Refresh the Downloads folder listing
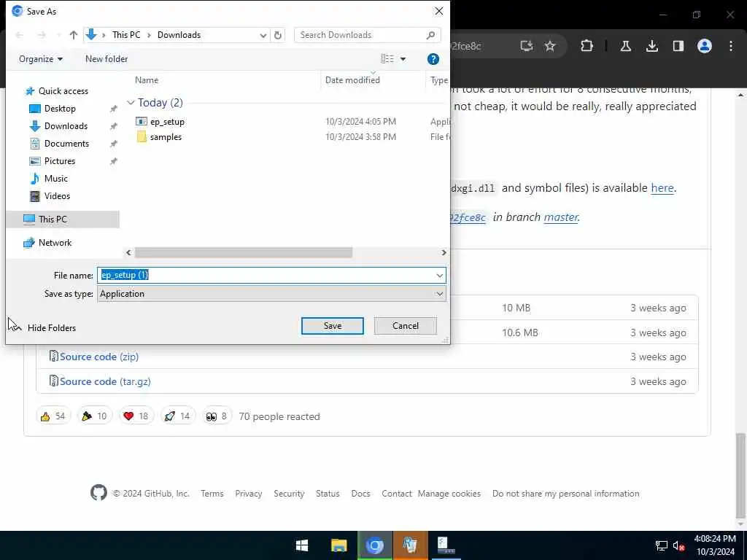 [278, 35]
